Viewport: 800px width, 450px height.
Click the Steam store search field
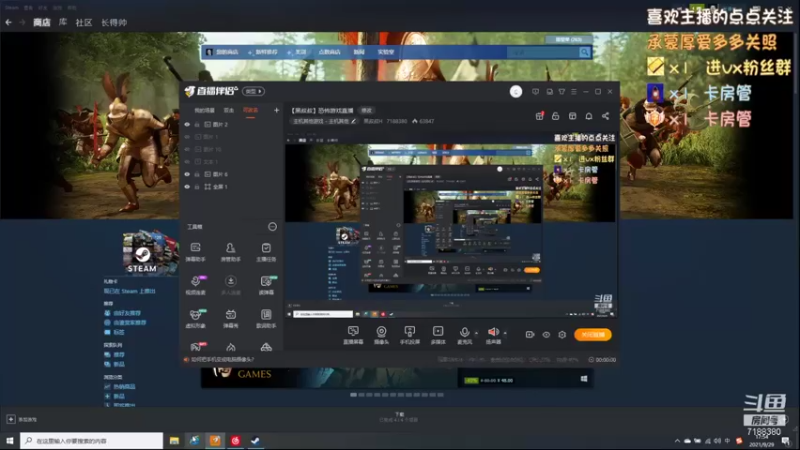point(543,52)
